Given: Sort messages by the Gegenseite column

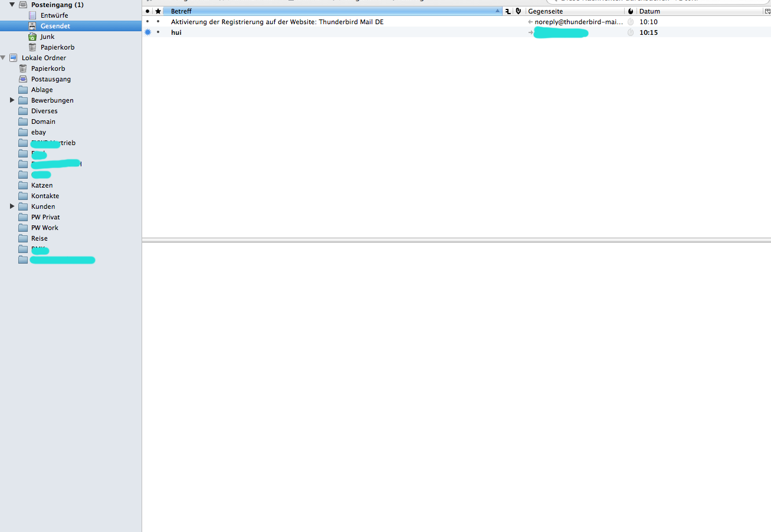Looking at the screenshot, I should pyautogui.click(x=575, y=11).
